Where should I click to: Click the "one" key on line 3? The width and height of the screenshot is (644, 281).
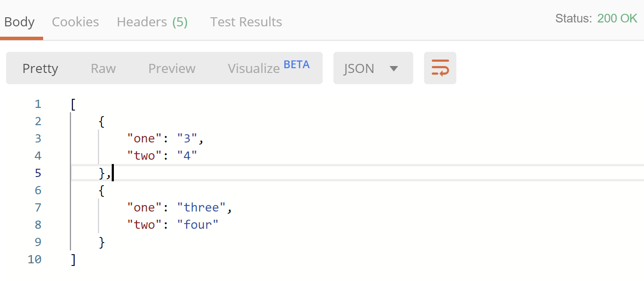pyautogui.click(x=143, y=138)
